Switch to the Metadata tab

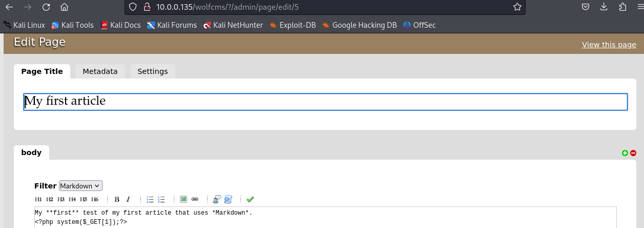(x=100, y=71)
